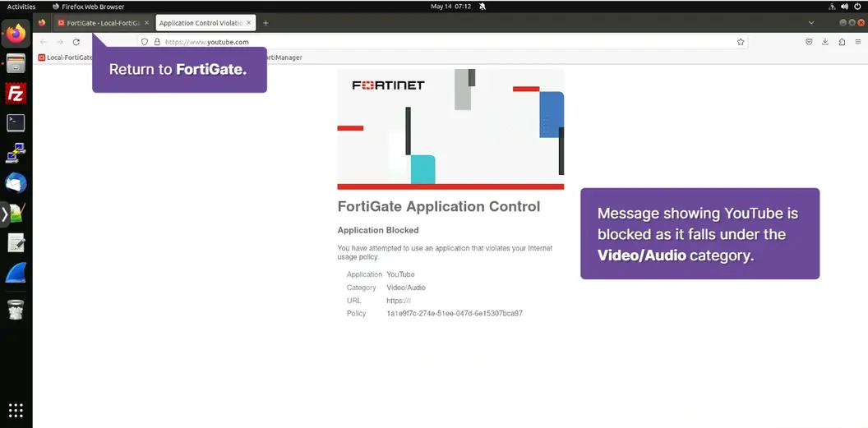Viewport: 868px width, 428px height.
Task: Open the power system menu
Action: click(857, 7)
